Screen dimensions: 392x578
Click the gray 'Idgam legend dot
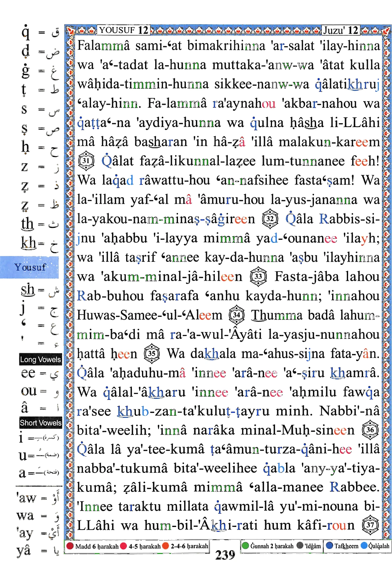point(300,545)
